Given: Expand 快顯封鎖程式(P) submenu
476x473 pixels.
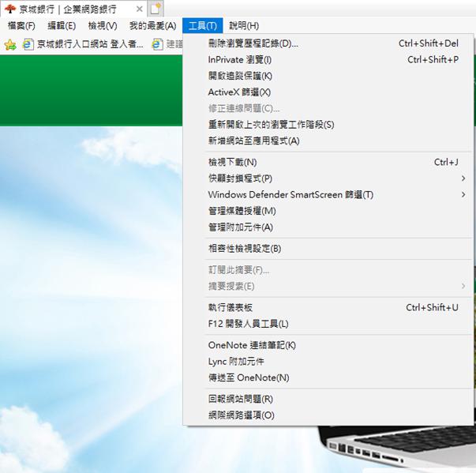Looking at the screenshot, I should (x=328, y=178).
